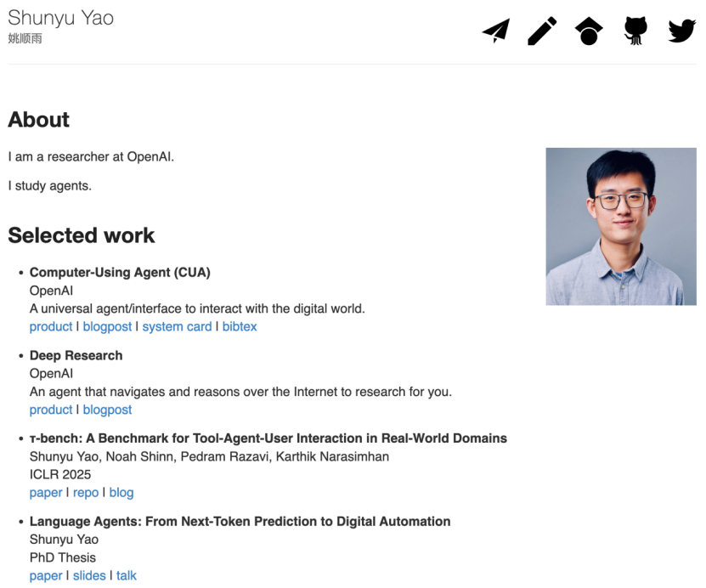Open the product link under Computer-Using Agent
Image resolution: width=706 pixels, height=588 pixels.
pos(51,326)
